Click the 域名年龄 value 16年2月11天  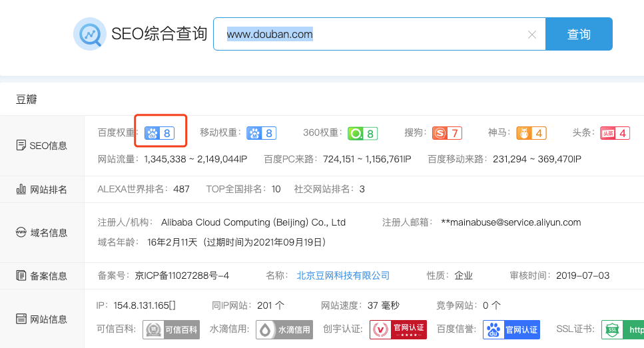click(172, 242)
